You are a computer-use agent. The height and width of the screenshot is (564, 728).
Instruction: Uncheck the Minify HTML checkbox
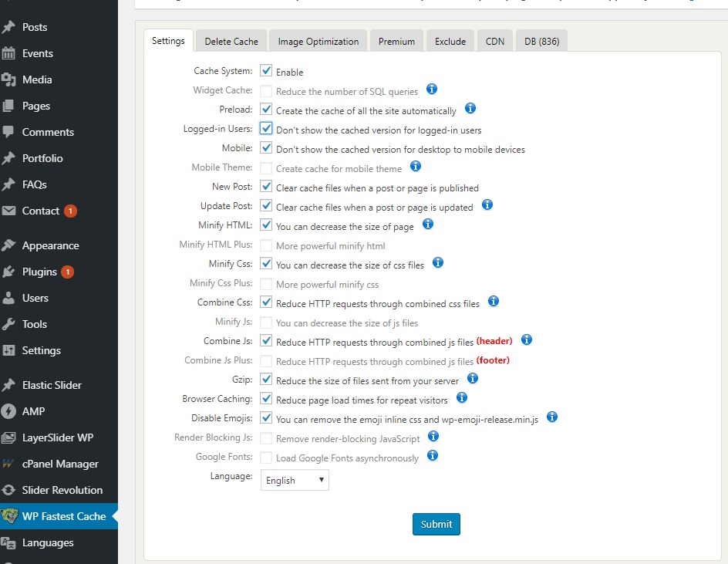coord(266,225)
